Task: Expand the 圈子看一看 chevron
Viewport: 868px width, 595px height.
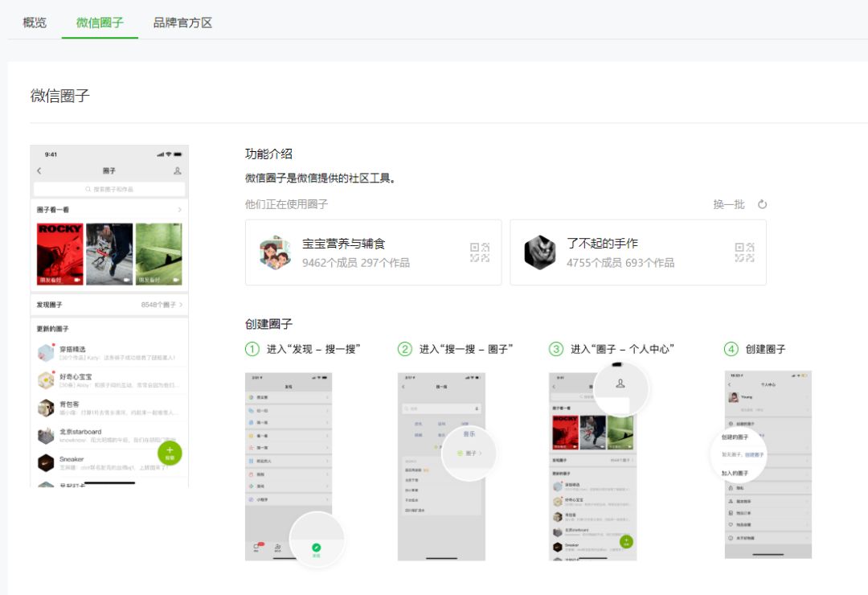Action: click(x=179, y=210)
